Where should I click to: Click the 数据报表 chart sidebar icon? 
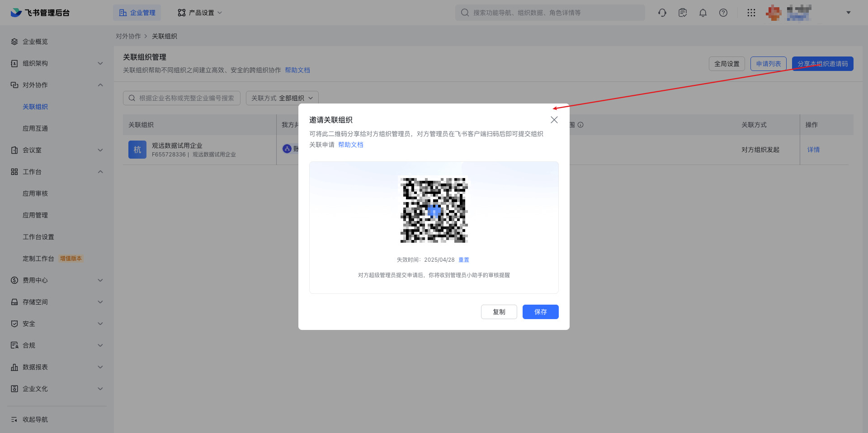click(x=14, y=367)
